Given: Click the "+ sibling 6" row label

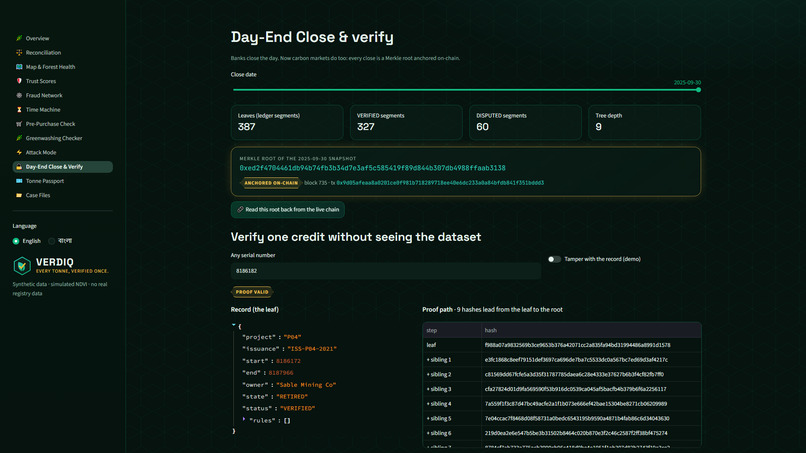Looking at the screenshot, I should pyautogui.click(x=439, y=433).
